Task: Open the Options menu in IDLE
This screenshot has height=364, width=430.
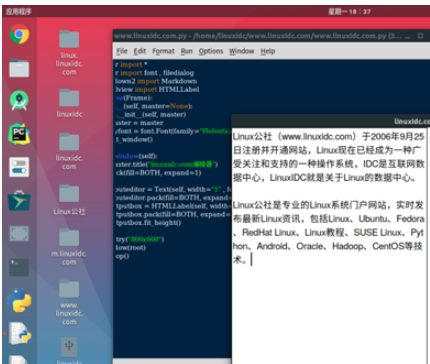Action: pos(211,51)
